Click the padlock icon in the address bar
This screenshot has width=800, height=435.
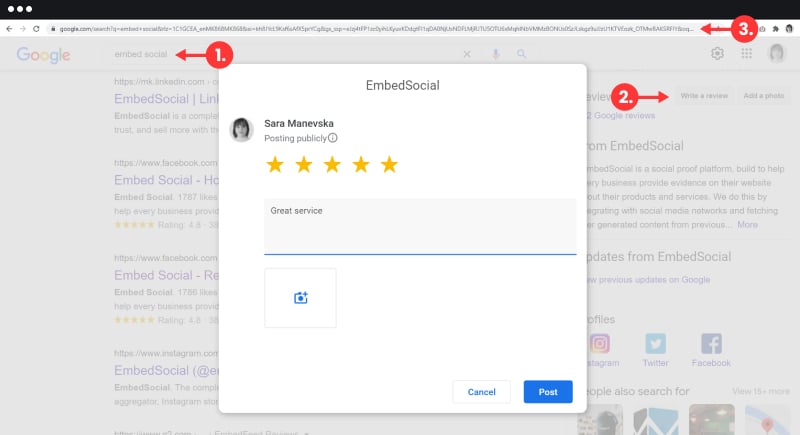[53, 29]
